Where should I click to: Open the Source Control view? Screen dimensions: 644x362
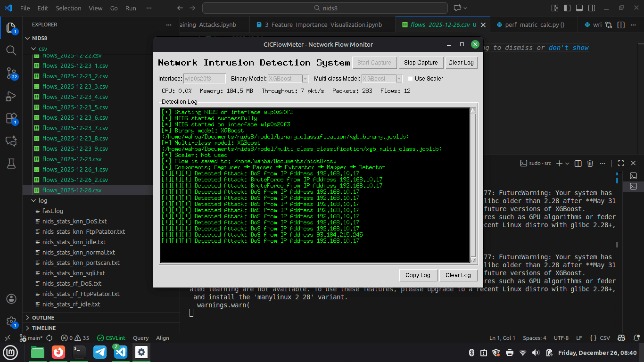coord(11,73)
